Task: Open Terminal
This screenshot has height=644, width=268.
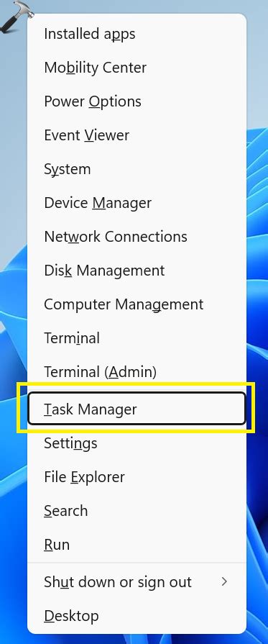Action: pos(137,338)
